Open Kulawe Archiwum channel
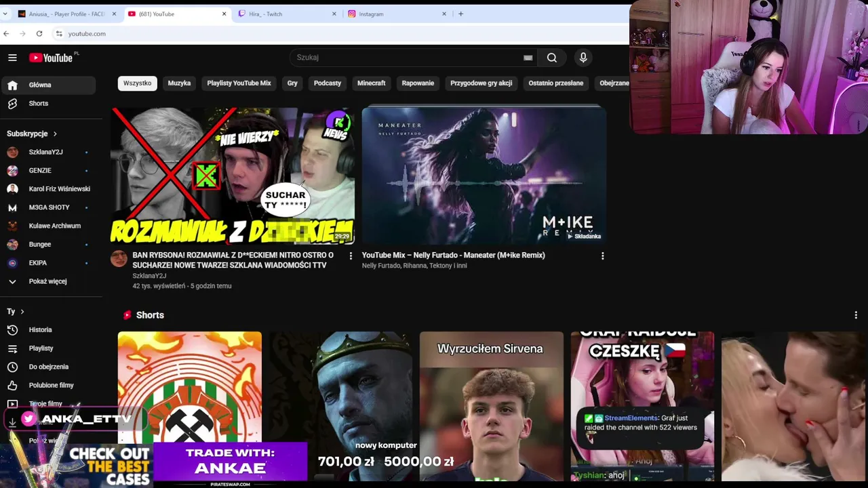Screen dimensions: 868x488 click(47, 226)
